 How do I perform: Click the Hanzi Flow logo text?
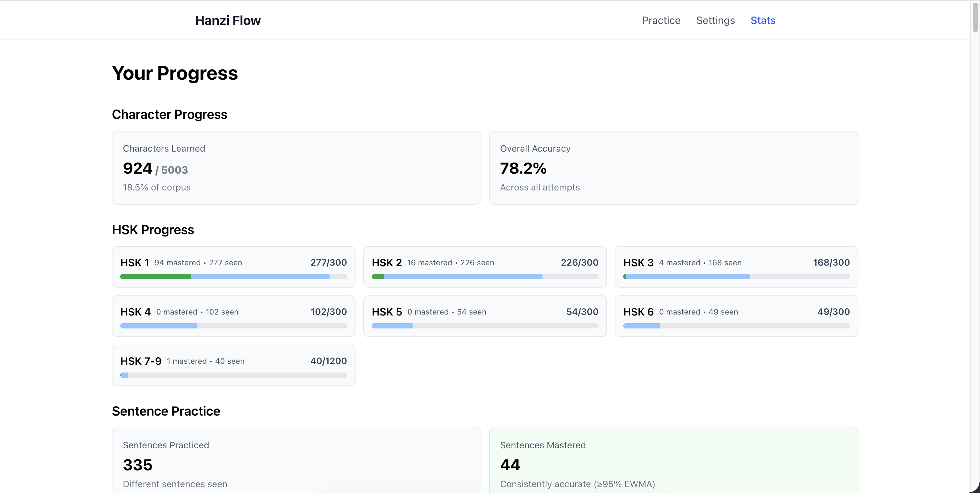click(227, 20)
